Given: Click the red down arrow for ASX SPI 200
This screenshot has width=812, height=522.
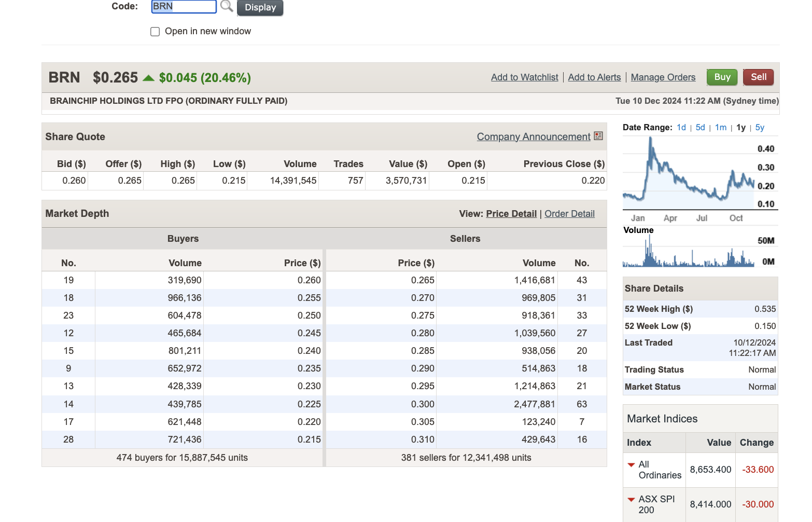Looking at the screenshot, I should coord(631,500).
